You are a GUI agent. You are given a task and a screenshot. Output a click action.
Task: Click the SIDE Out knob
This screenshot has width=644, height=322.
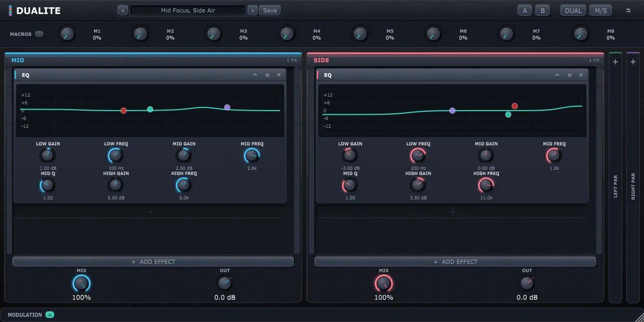click(x=527, y=283)
